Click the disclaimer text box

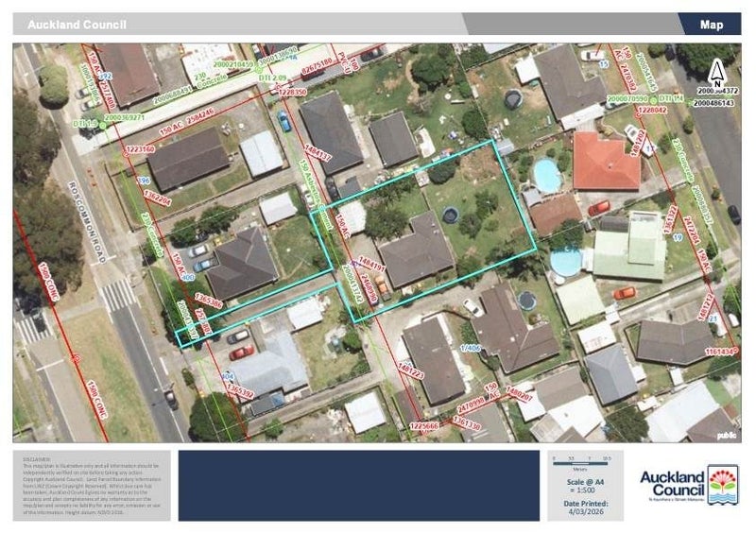(92, 485)
